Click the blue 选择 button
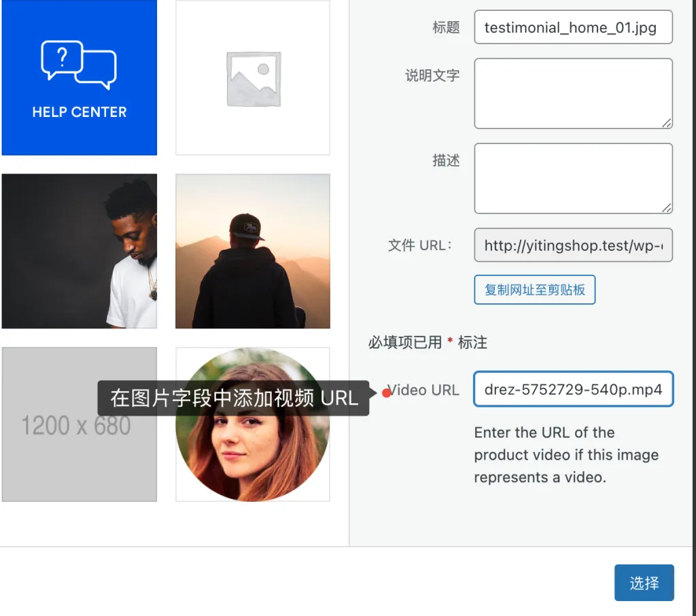This screenshot has width=696, height=616. [644, 583]
